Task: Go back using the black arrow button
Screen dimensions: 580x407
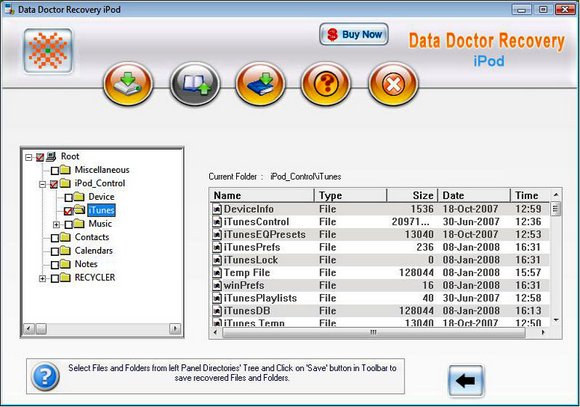Action: [466, 380]
